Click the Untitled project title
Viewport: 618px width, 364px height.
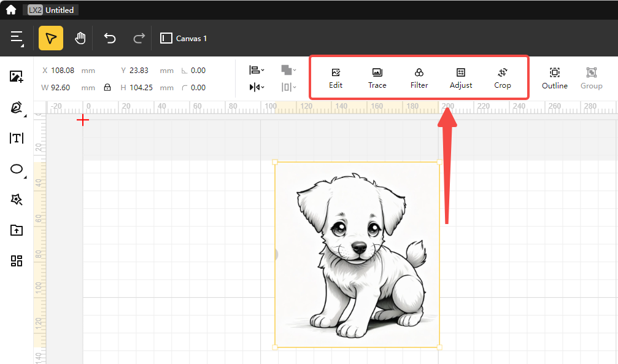pos(60,10)
